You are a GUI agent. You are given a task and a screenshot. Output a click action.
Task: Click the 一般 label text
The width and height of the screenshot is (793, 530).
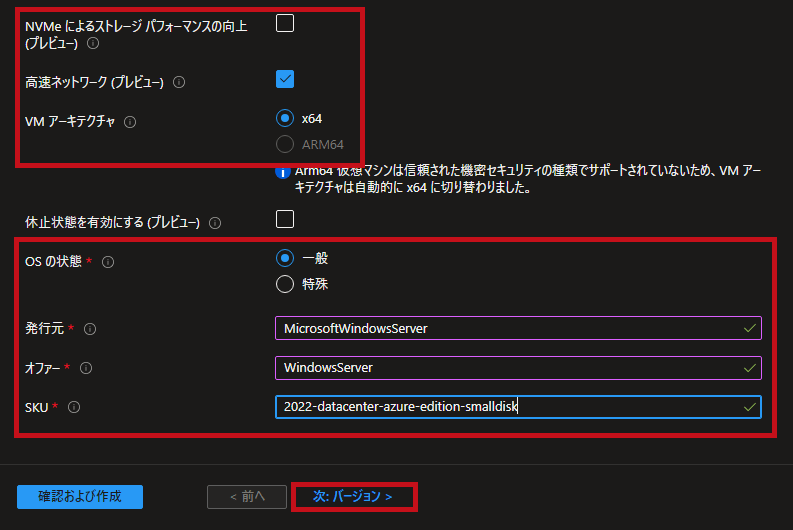315,258
